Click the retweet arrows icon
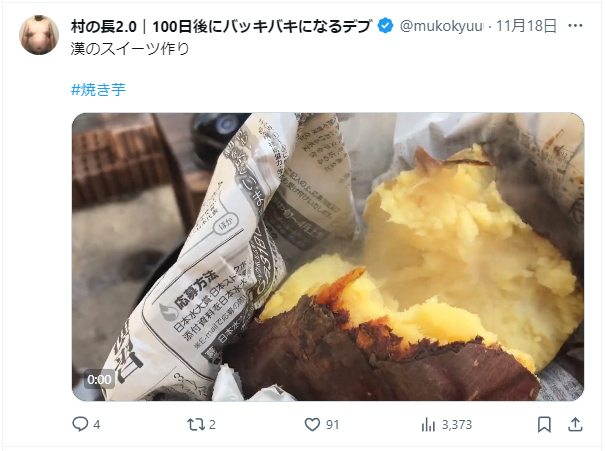This screenshot has height=451, width=605. coord(195,425)
